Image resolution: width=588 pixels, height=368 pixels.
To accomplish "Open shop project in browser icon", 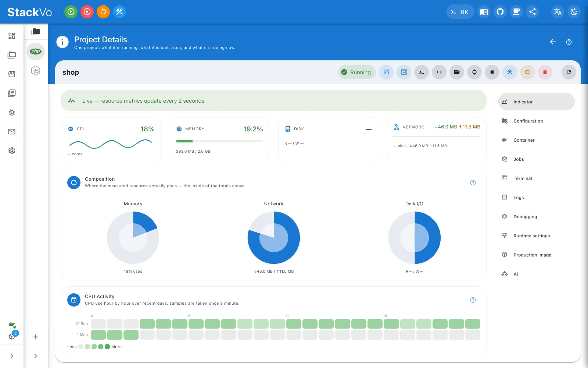I will (x=386, y=72).
